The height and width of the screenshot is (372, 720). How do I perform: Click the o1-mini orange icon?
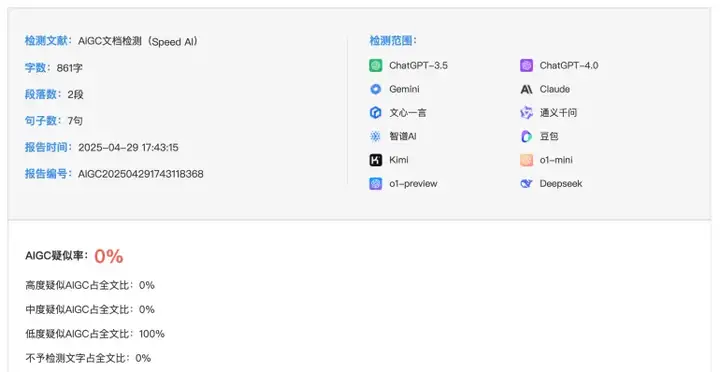(x=526, y=160)
